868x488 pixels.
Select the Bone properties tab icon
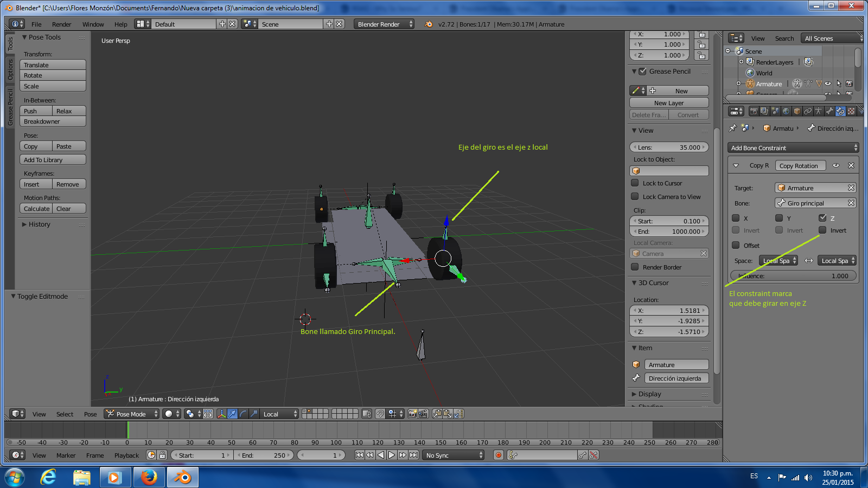829,111
